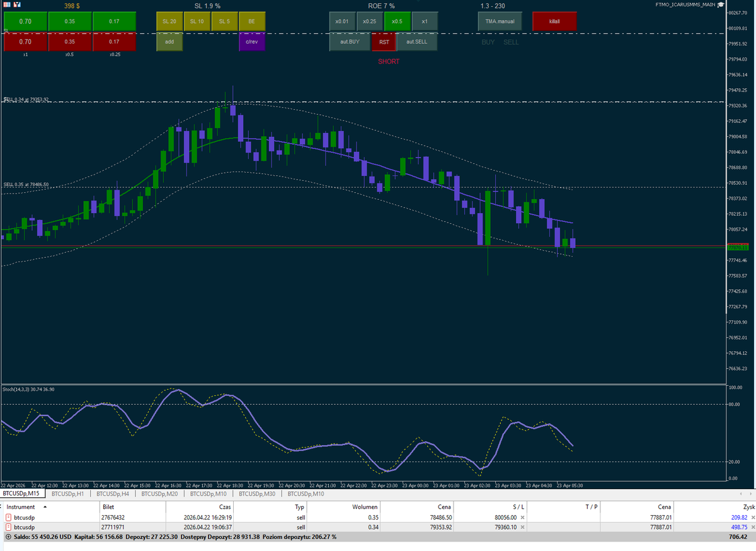Click the FTMO_ICARUSMMS_MAIN account icon
This screenshot has width=756, height=551.
[x=720, y=3]
